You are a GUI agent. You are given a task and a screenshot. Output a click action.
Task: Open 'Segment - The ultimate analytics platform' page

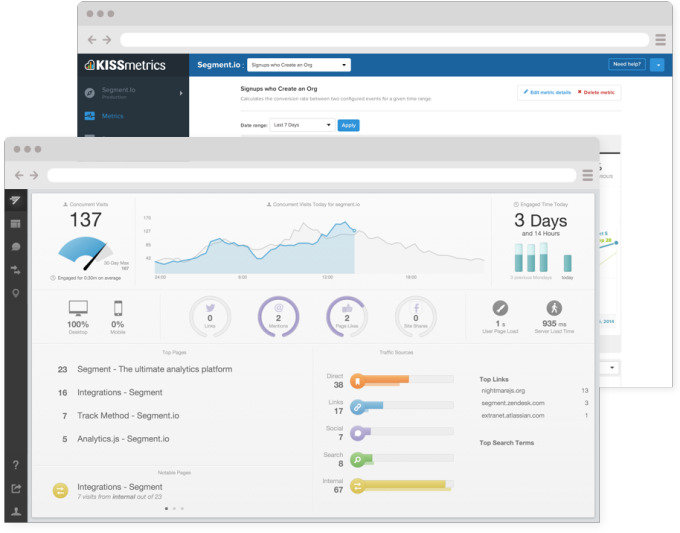point(154,369)
